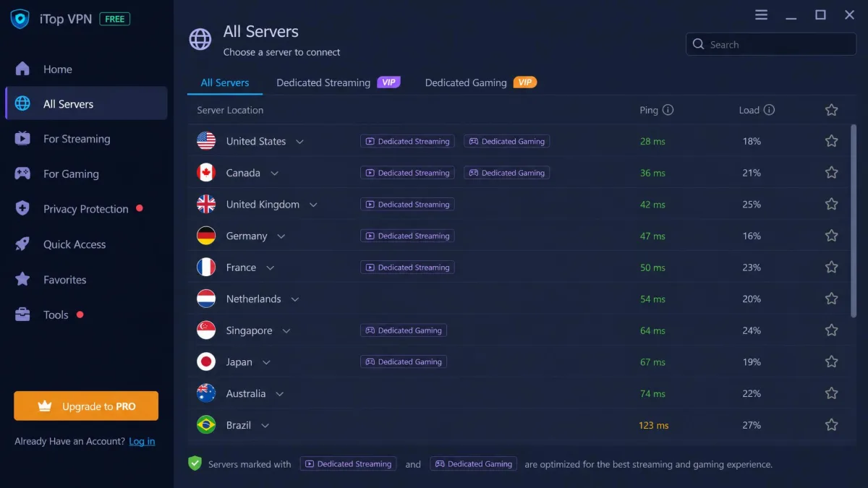
Task: Favorite the Canada server star
Action: [832, 173]
